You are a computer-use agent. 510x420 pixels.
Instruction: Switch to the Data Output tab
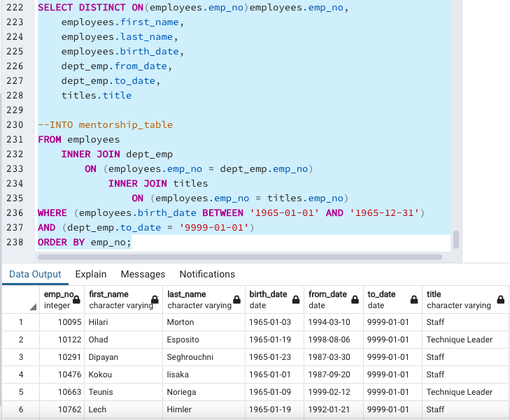click(x=35, y=274)
